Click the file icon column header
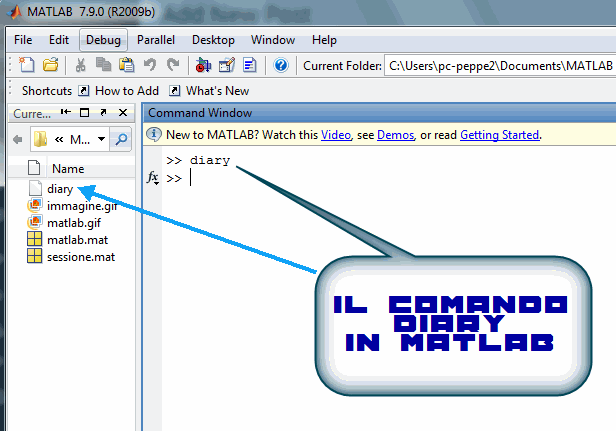Image resolution: width=616 pixels, height=431 pixels. tap(34, 168)
